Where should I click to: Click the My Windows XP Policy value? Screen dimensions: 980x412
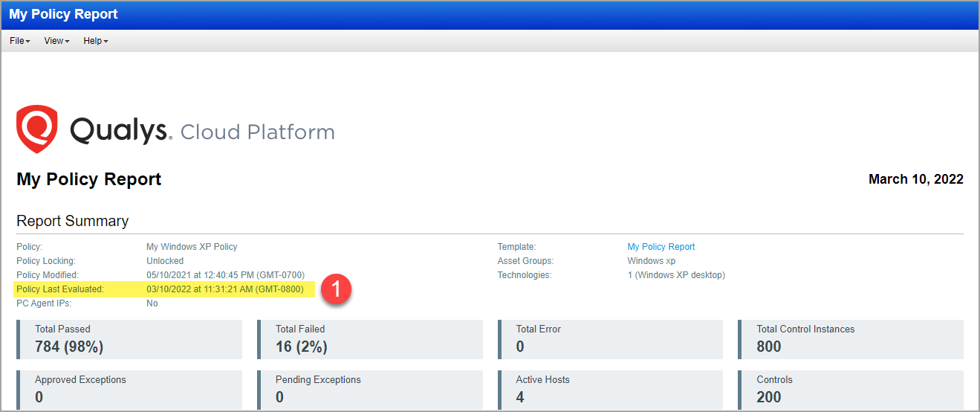(192, 247)
